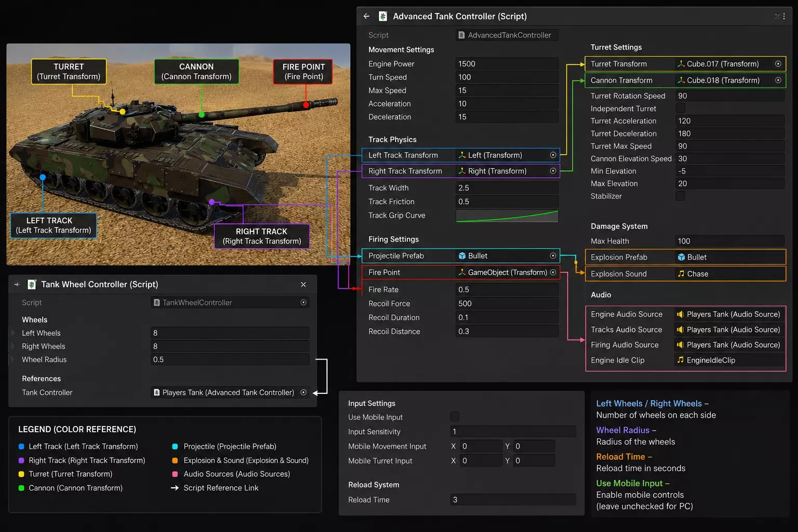Click Recoil Force value field

tap(507, 303)
